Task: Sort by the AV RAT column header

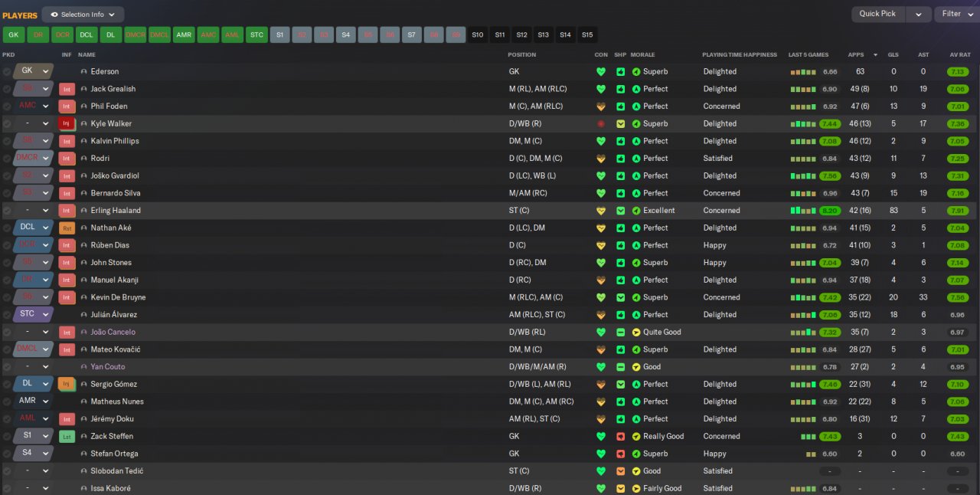Action: pyautogui.click(x=960, y=55)
